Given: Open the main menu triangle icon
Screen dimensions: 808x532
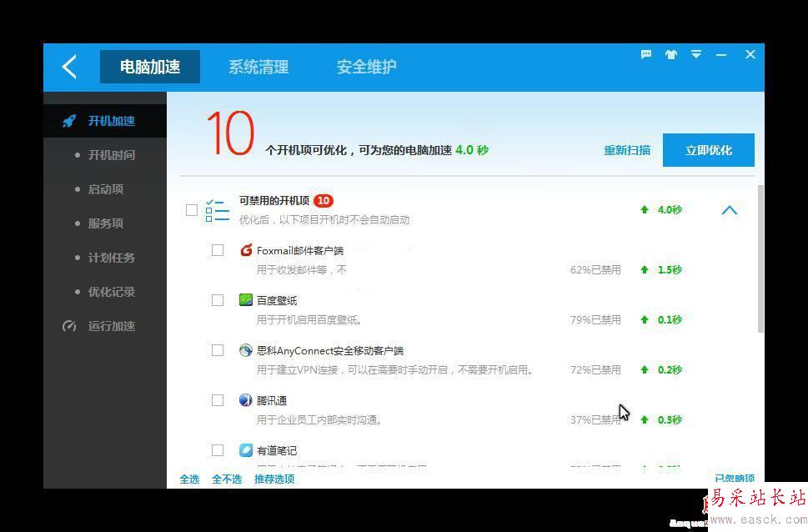Looking at the screenshot, I should click(696, 54).
